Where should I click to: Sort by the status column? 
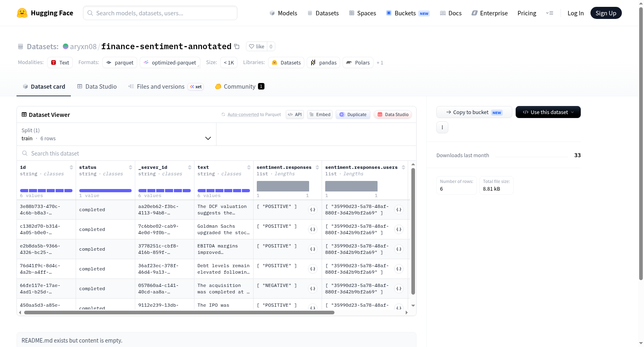pos(130,167)
